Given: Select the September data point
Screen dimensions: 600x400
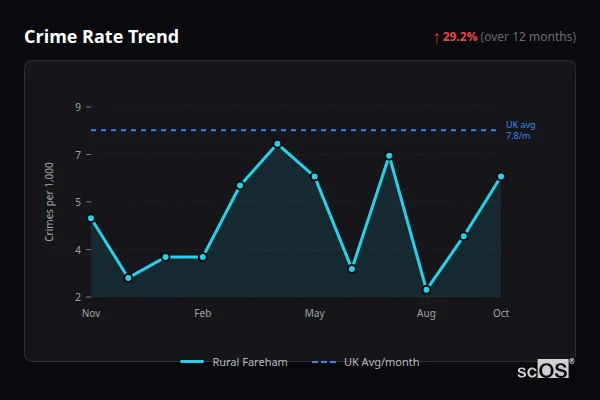Looking at the screenshot, I should tap(464, 236).
